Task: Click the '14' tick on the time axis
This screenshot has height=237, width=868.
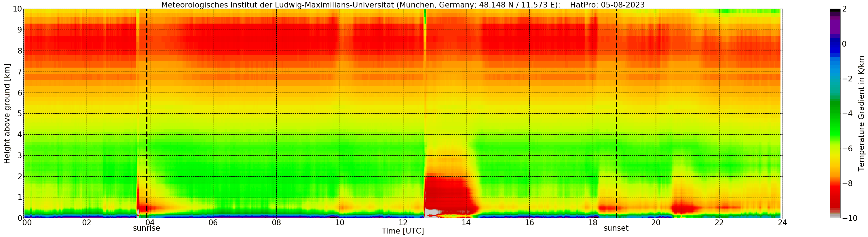Action: [x=466, y=223]
